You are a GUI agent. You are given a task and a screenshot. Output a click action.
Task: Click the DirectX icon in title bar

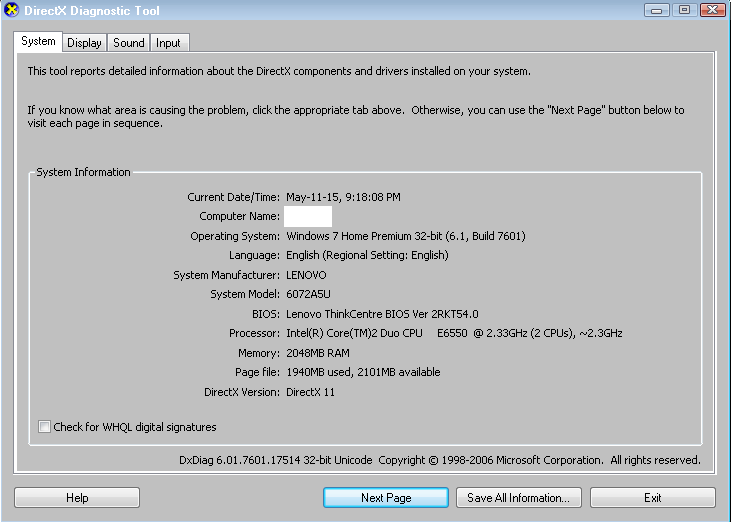pos(11,10)
